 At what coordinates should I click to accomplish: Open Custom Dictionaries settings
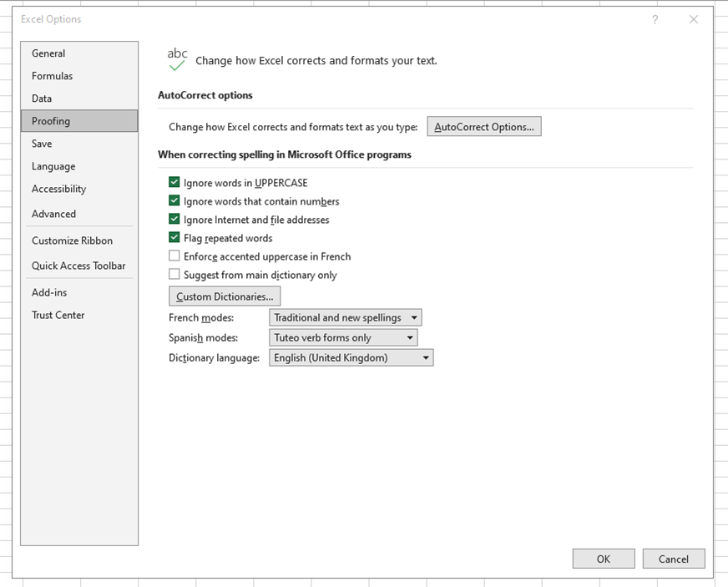224,296
